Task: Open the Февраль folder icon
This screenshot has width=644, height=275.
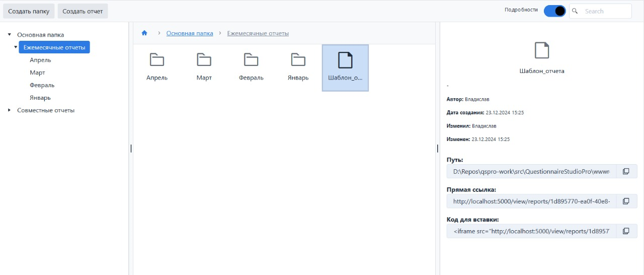Action: click(x=251, y=60)
